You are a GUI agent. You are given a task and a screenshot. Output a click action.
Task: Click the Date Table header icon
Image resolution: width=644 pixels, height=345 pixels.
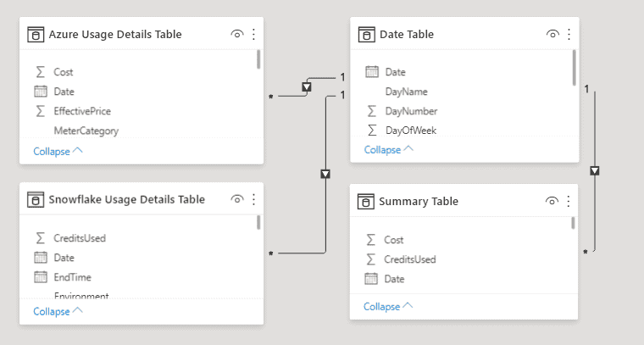[366, 35]
